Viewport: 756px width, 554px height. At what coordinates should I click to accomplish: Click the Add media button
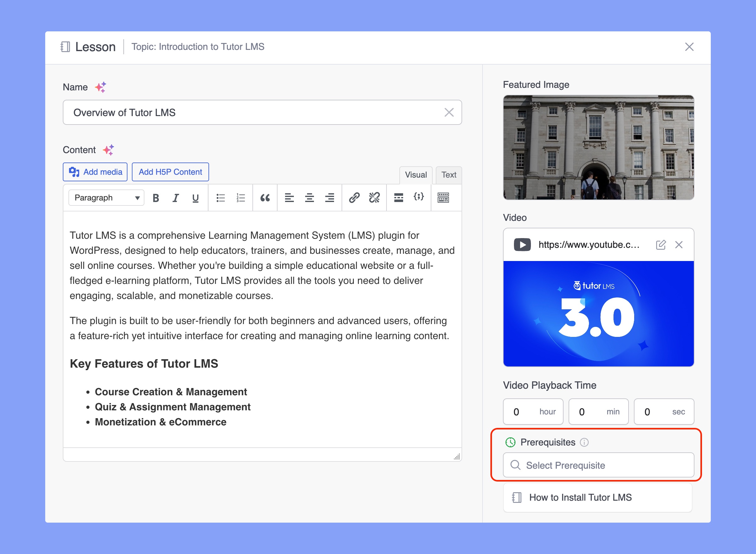click(x=95, y=172)
